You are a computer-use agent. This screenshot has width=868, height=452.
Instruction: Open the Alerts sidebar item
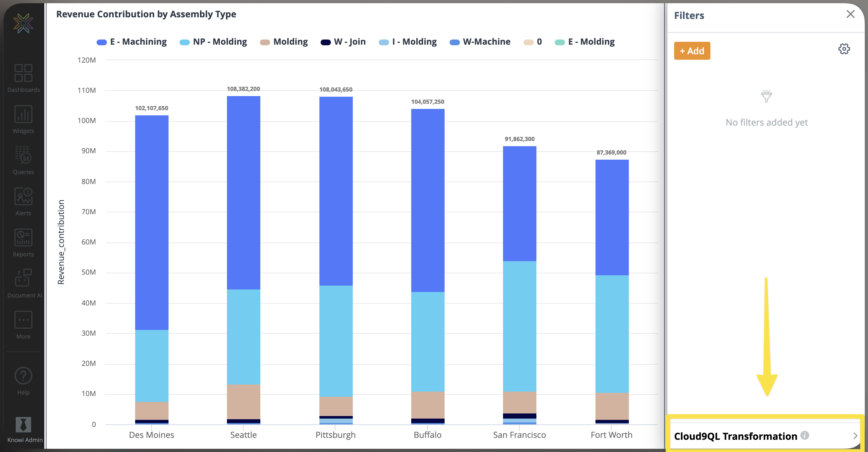[x=23, y=201]
